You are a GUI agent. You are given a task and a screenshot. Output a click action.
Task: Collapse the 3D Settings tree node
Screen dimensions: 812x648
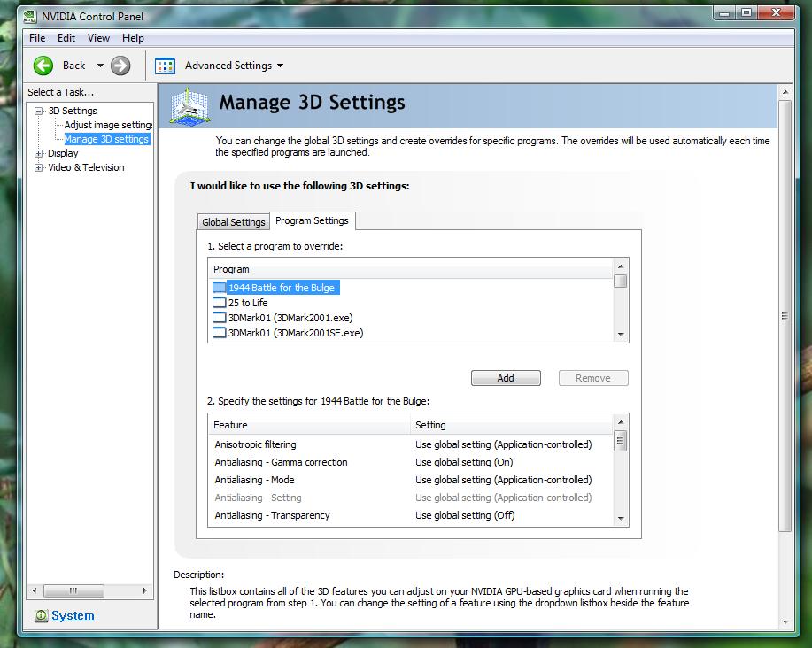pyautogui.click(x=39, y=111)
